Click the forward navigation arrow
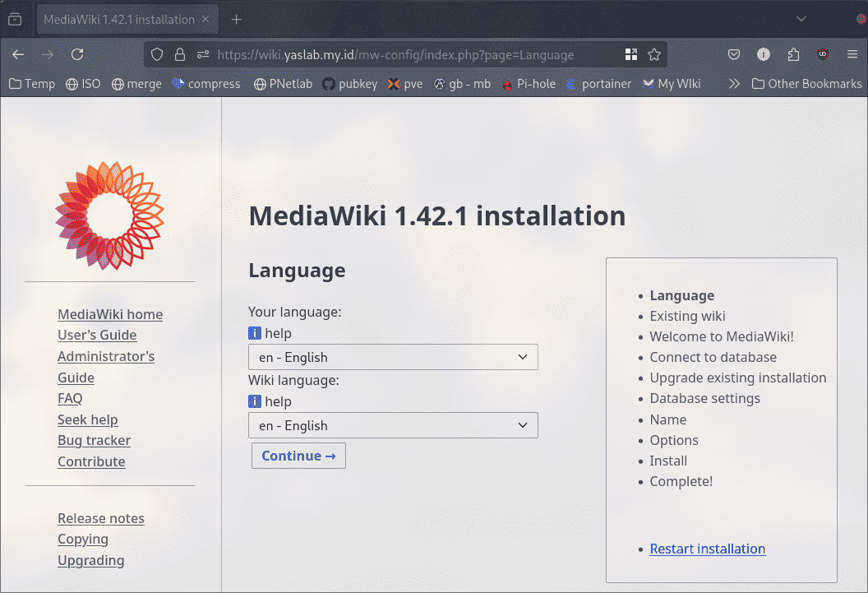The image size is (868, 593). coord(48,54)
